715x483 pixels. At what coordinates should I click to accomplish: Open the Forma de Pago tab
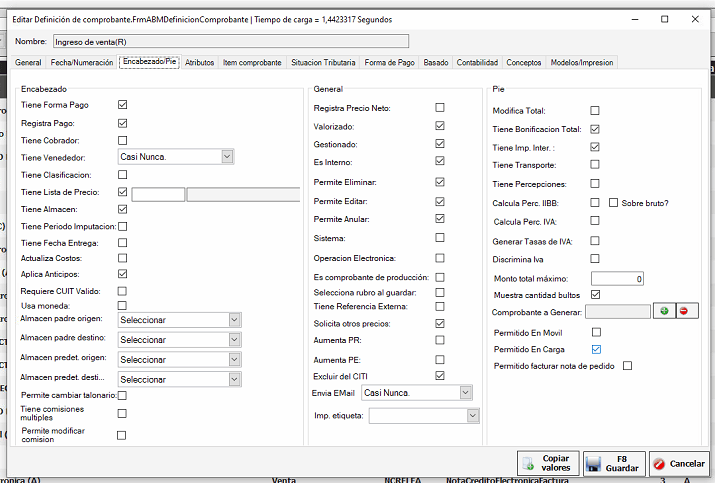coord(390,62)
